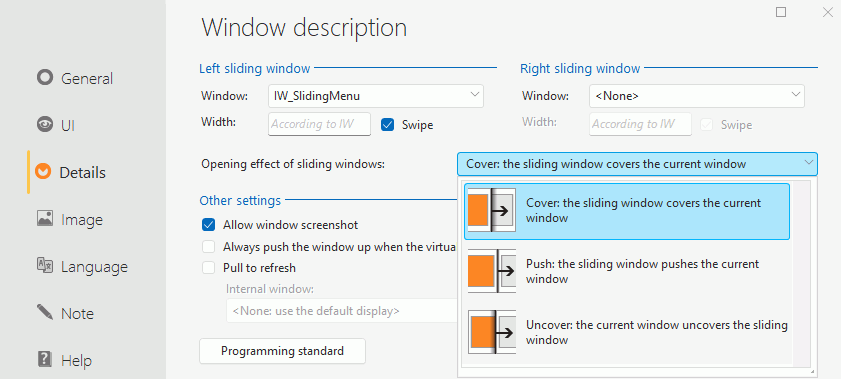This screenshot has width=841, height=379.
Task: Open the left sliding Window dropdown IW_SlidingMenu
Action: click(375, 96)
